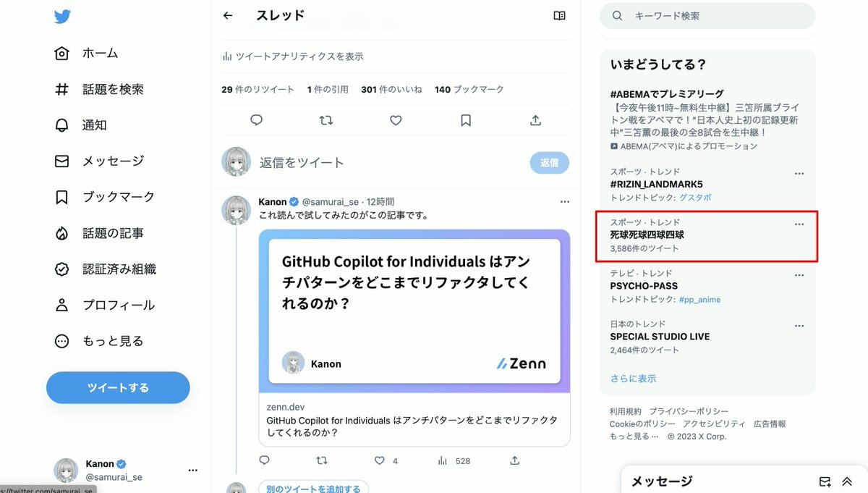View analytics icon showing 528 views

443,460
